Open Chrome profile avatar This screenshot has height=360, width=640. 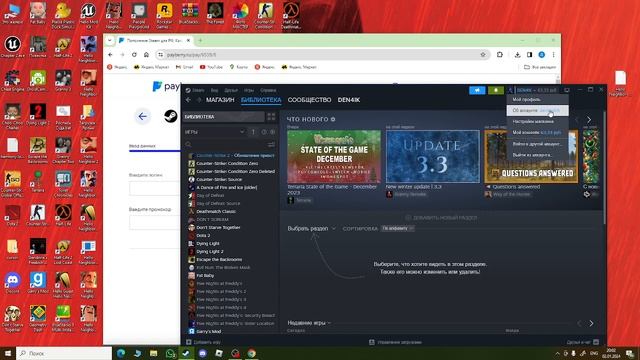coord(542,55)
